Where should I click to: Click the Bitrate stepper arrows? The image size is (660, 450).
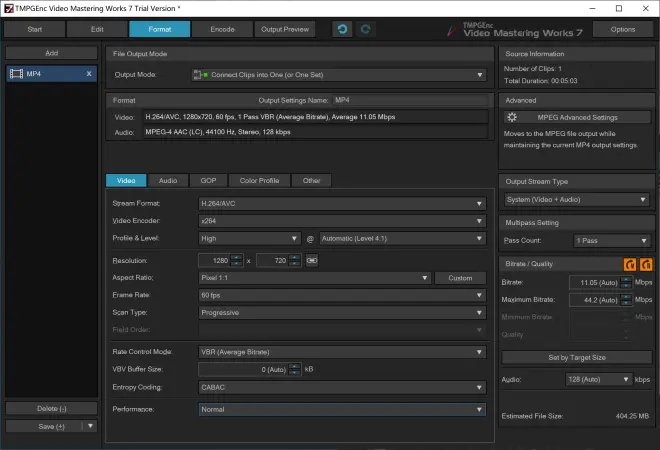coord(626,282)
